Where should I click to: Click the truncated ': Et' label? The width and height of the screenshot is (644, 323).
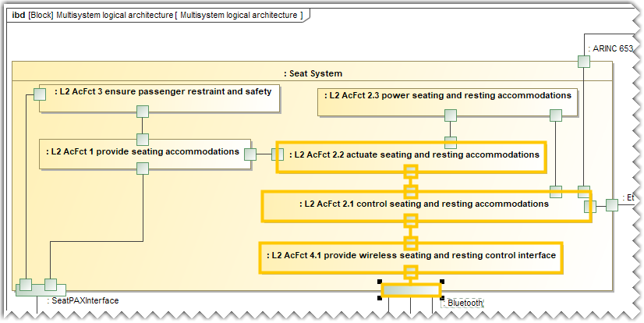tap(628, 198)
